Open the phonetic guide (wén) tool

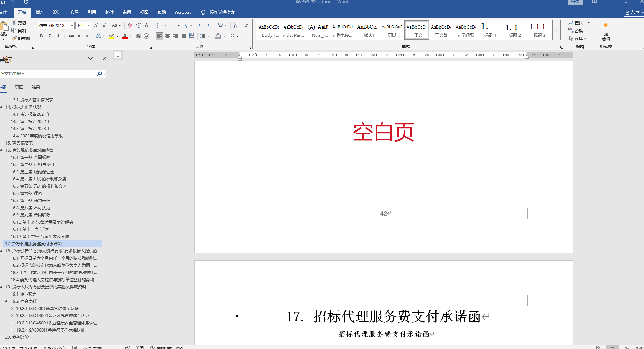point(138,25)
